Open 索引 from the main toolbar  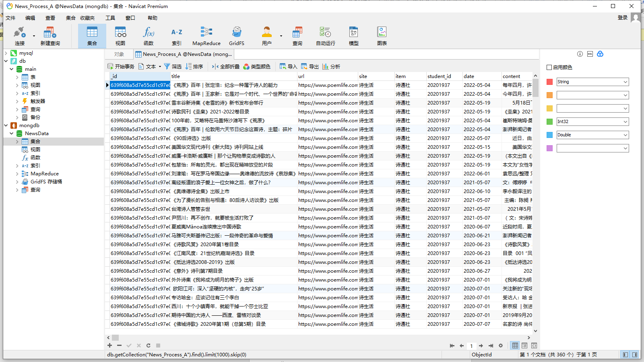[x=177, y=36]
